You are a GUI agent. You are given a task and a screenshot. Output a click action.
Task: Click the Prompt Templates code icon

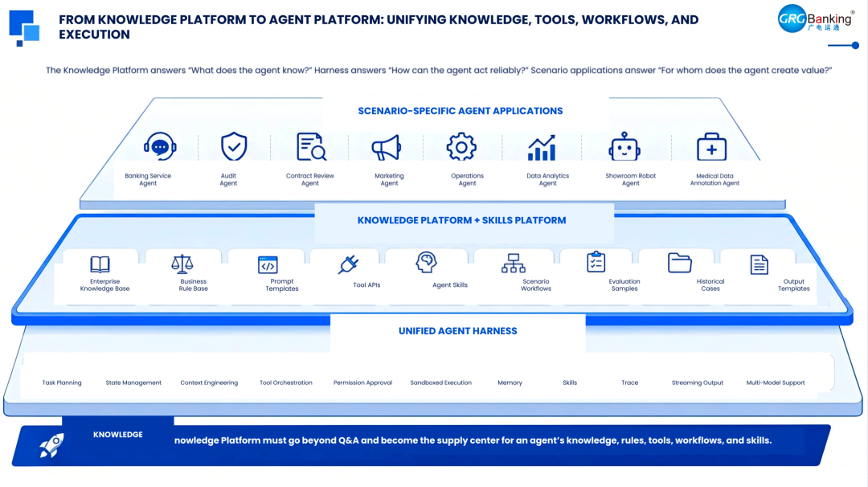268,264
